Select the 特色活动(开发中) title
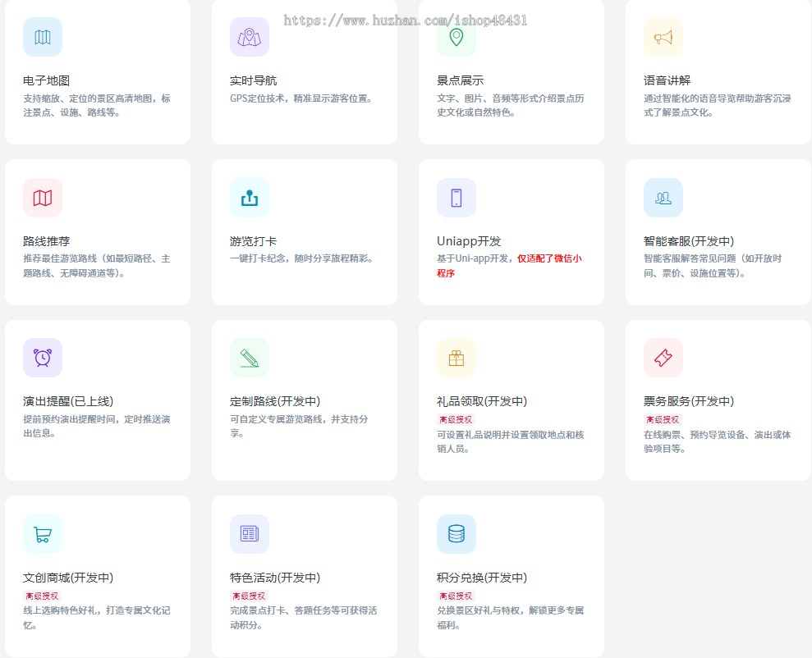Viewport: 812px width, 658px height. [275, 578]
